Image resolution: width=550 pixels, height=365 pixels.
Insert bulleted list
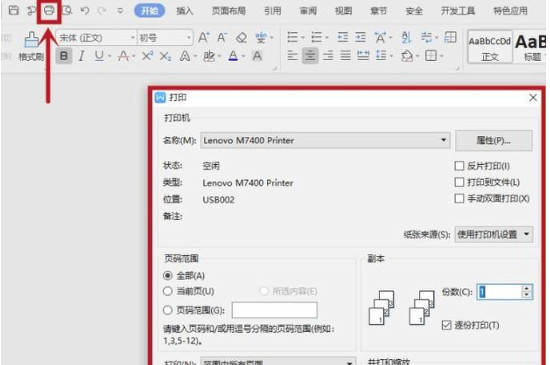click(x=293, y=37)
